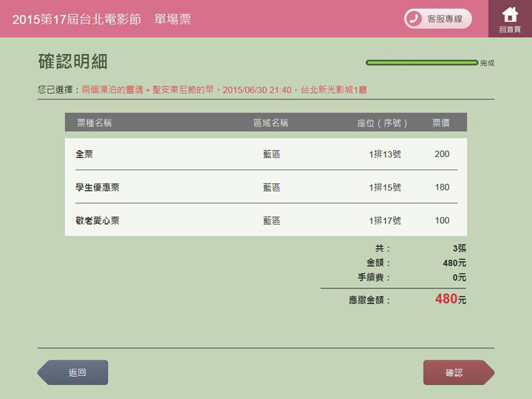The height and width of the screenshot is (399, 532).
Task: Click the 單場票 label in header
Action: [x=173, y=19]
